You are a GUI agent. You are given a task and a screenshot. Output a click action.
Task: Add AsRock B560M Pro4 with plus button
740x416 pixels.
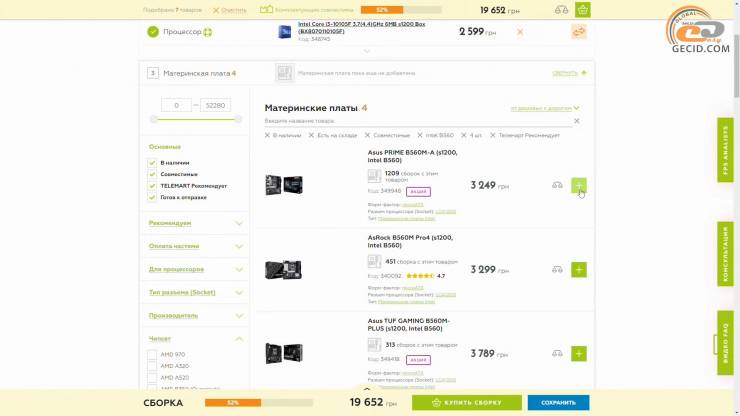pos(579,270)
